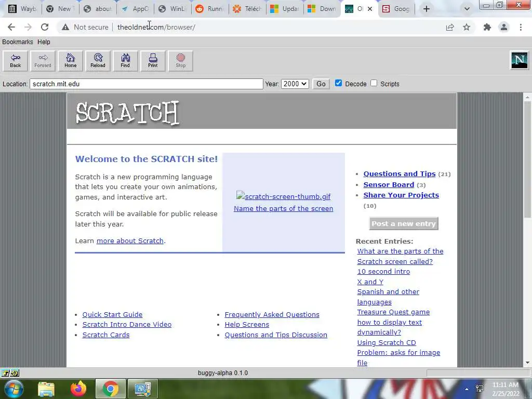
Task: Uncheck the Decode checkbox
Action: [x=338, y=83]
